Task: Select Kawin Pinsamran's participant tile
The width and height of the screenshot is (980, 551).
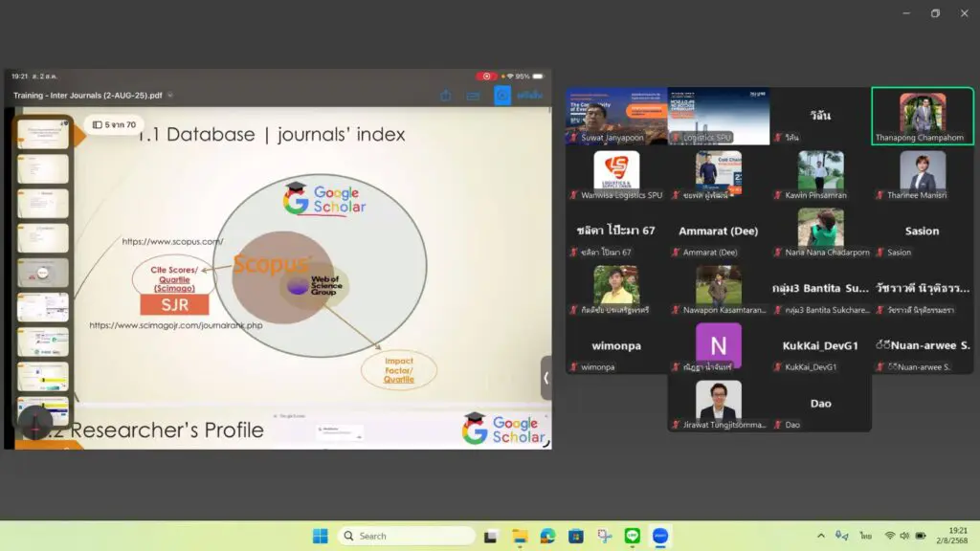Action: coord(820,174)
